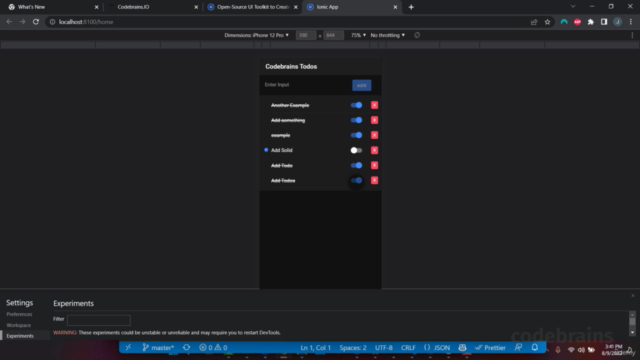The height and width of the screenshot is (360, 640).
Task: Delete the Add something todo
Action: point(374,120)
